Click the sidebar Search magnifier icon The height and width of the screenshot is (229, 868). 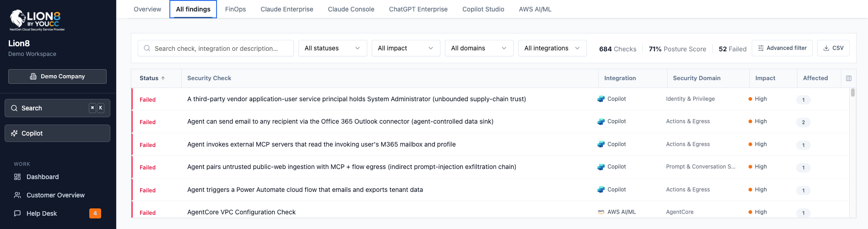tap(14, 108)
